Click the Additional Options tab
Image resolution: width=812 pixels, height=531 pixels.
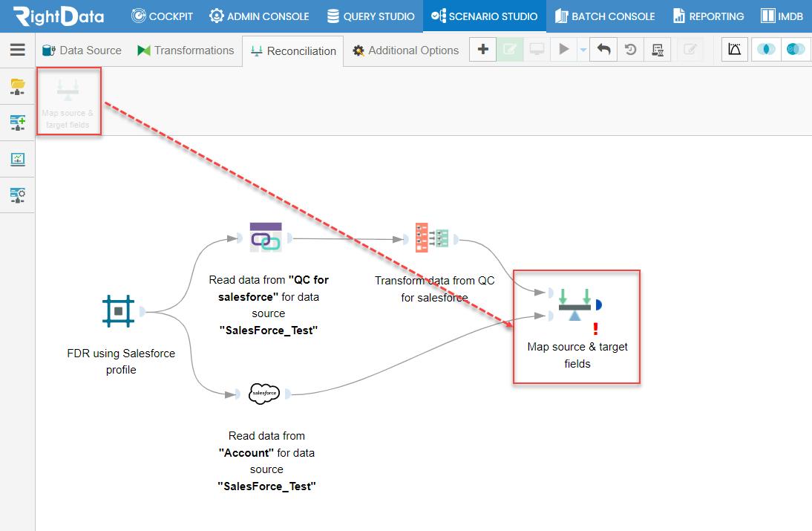tap(405, 51)
